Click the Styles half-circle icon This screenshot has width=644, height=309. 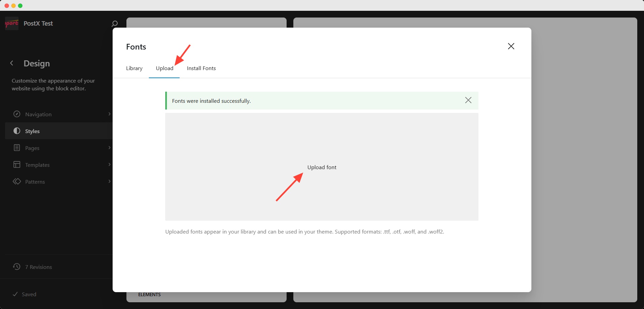click(x=17, y=131)
